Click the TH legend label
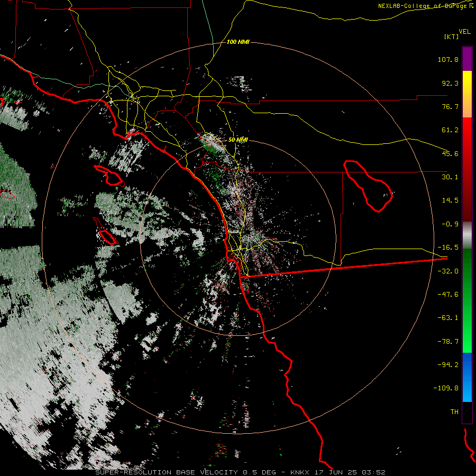Screen dimensions: 476x476 [x=454, y=412]
